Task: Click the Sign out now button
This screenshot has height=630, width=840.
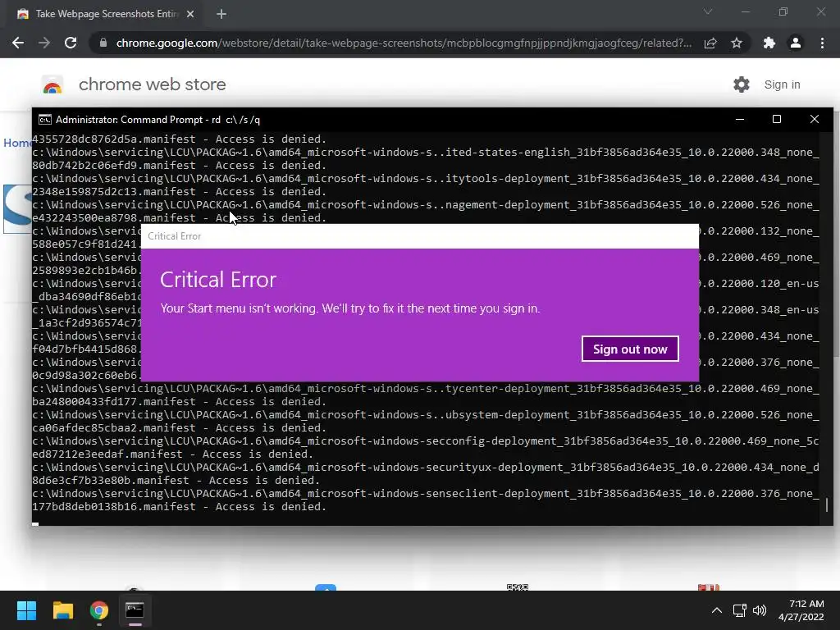Action: pos(630,349)
